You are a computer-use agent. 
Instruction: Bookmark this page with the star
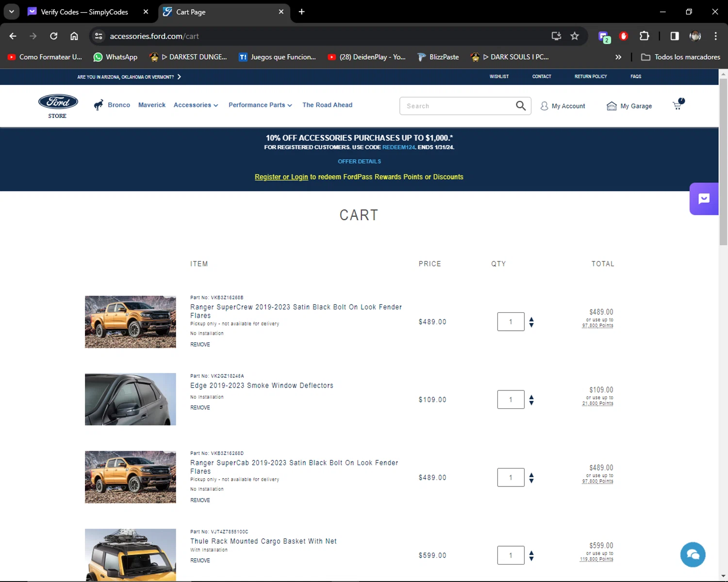[575, 36]
